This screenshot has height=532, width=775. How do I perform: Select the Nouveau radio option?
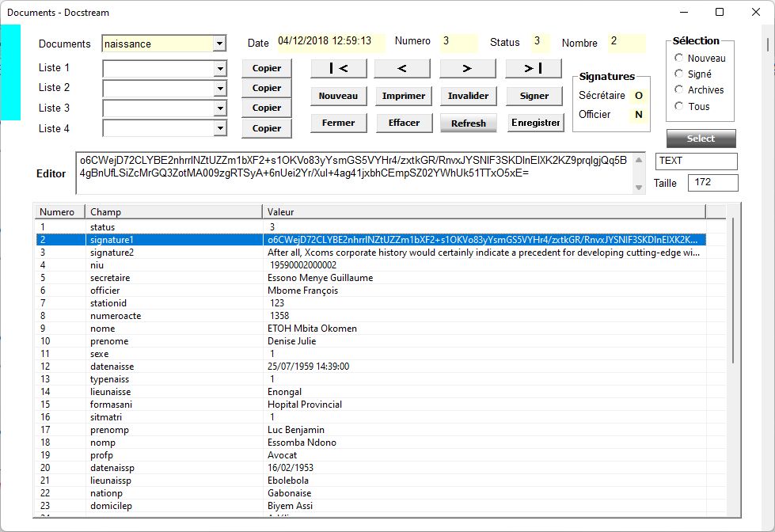(x=678, y=58)
